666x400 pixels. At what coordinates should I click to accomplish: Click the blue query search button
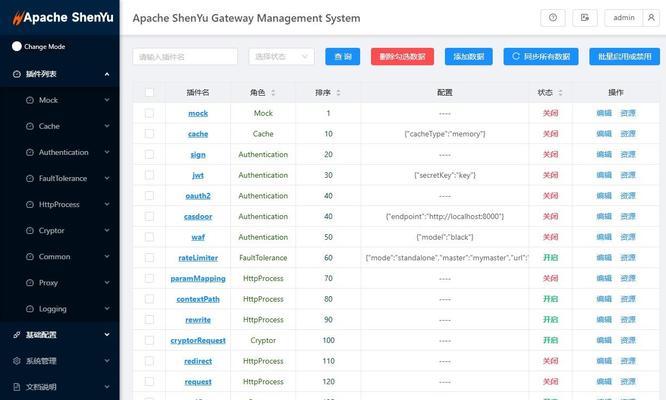[343, 56]
